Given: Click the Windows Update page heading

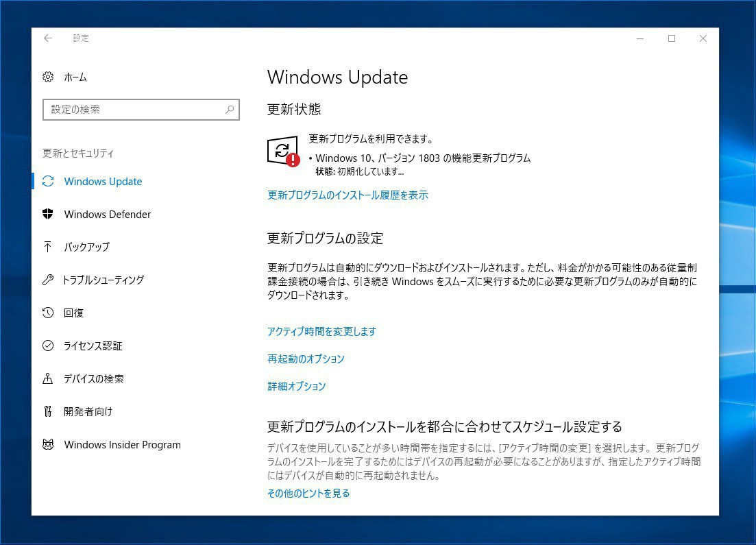Looking at the screenshot, I should click(337, 77).
